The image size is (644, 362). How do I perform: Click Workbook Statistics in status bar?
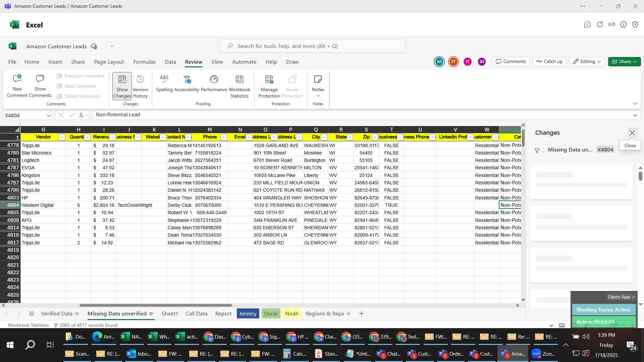pyautogui.click(x=28, y=325)
